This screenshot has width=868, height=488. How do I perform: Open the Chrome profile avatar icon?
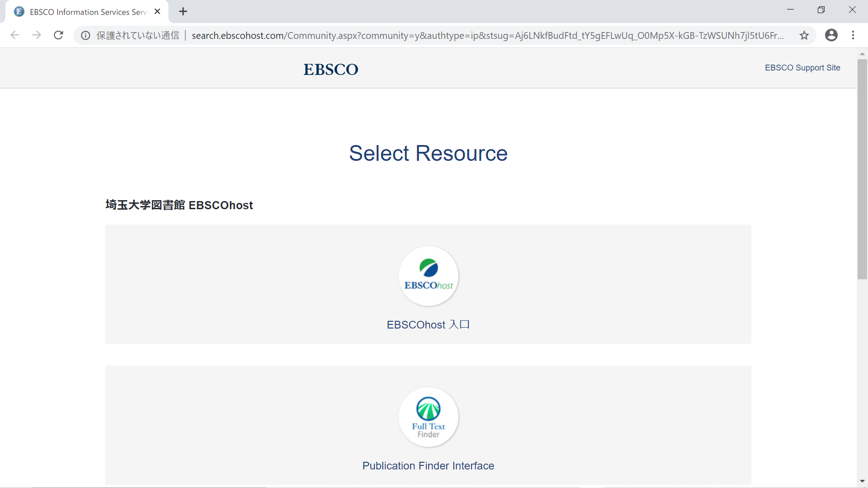coord(831,35)
